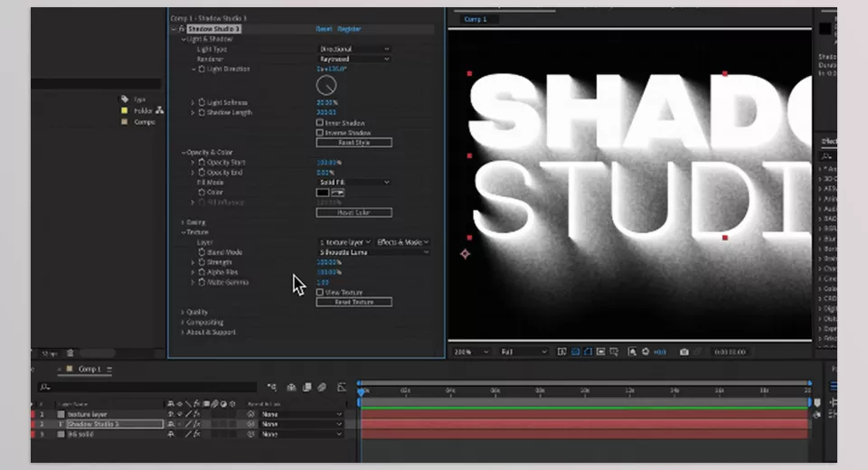Open the Blend Mode Stencil Luma dropdown

373,252
